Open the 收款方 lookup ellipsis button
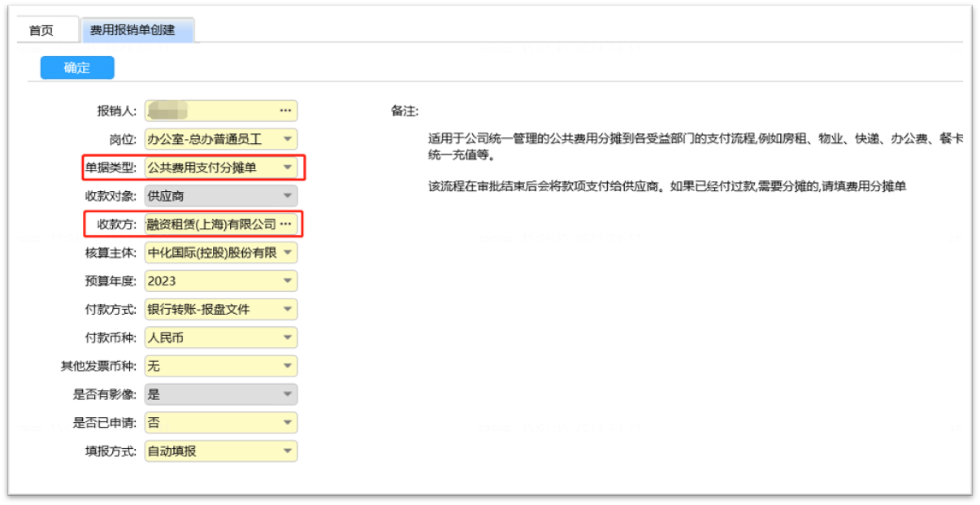 (285, 224)
